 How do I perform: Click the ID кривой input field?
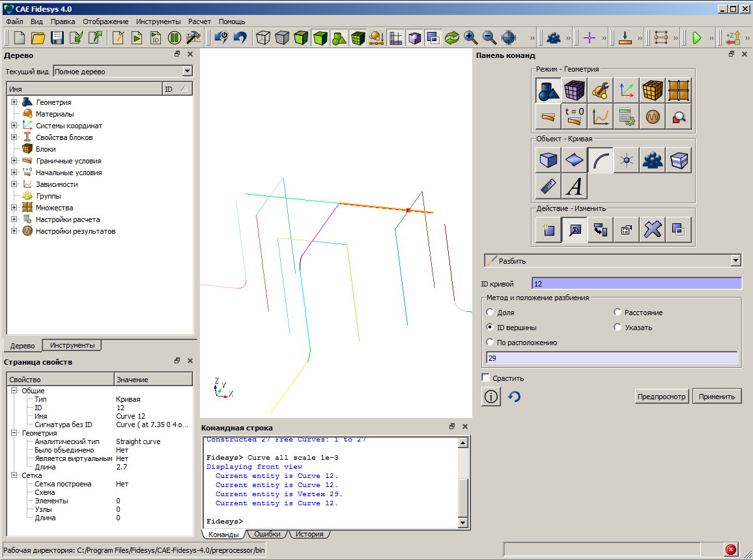pyautogui.click(x=637, y=284)
